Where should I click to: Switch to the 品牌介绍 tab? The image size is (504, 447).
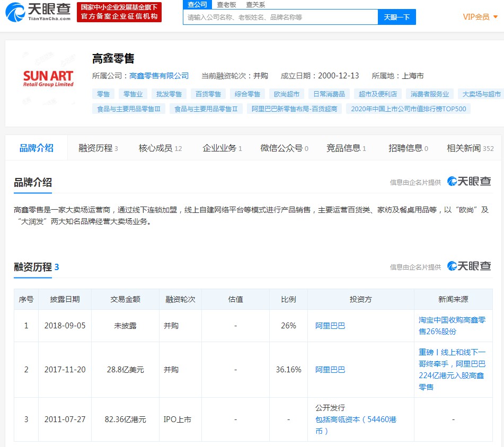coord(37,148)
